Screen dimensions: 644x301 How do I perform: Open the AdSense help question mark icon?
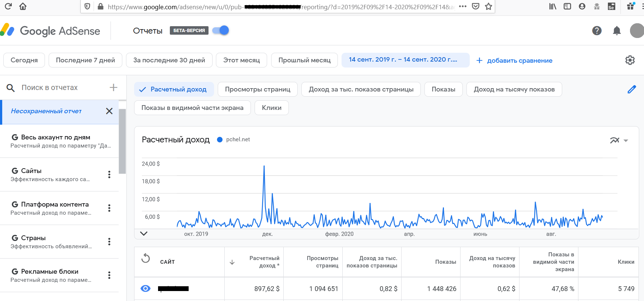point(597,31)
